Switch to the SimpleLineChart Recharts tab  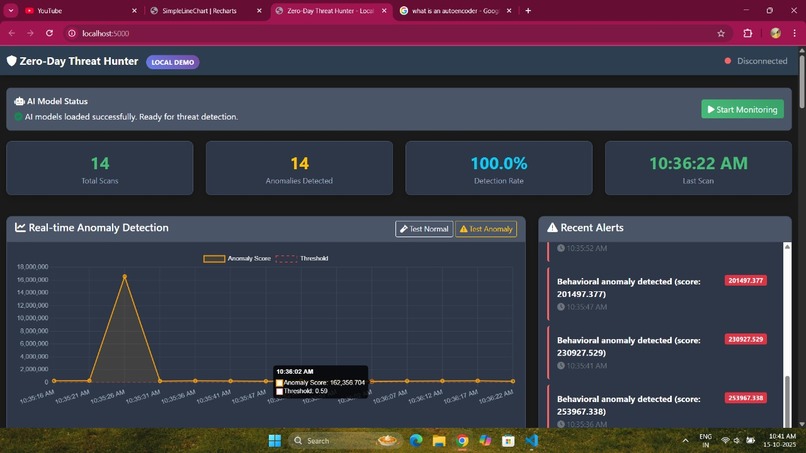[205, 11]
